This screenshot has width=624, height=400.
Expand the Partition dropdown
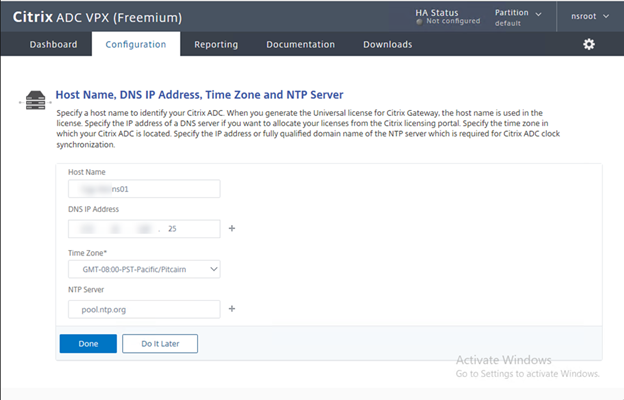[518, 18]
